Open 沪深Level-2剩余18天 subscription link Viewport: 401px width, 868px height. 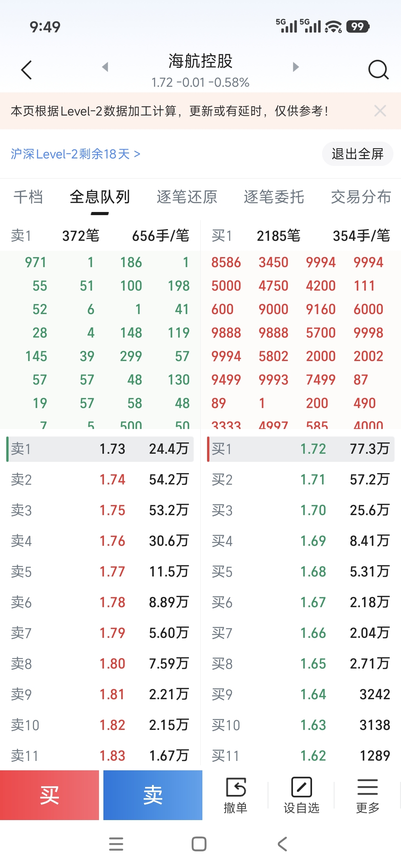click(x=75, y=154)
